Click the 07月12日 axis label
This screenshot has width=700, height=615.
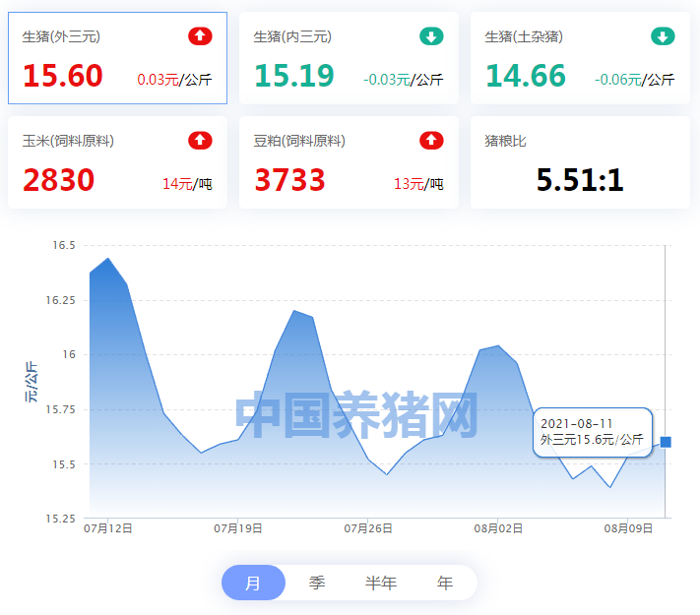(108, 528)
